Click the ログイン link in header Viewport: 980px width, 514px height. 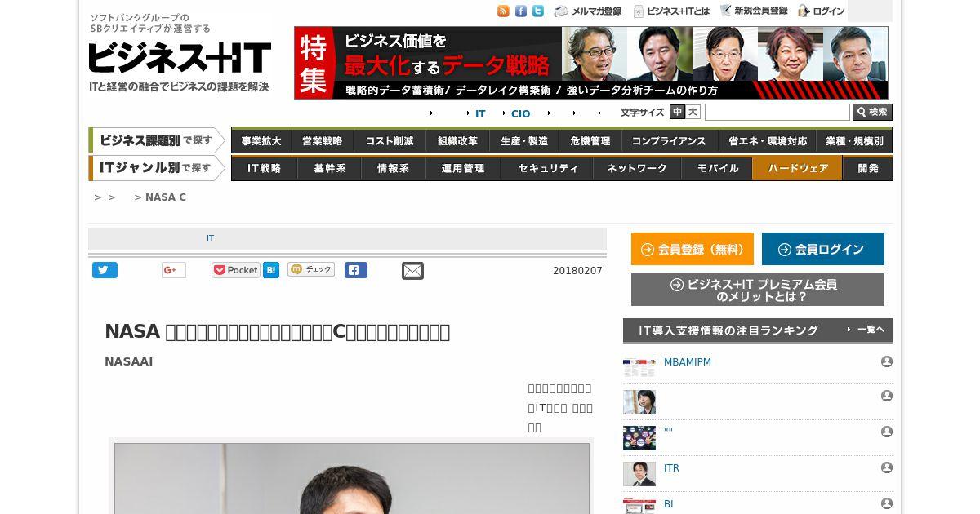(822, 11)
